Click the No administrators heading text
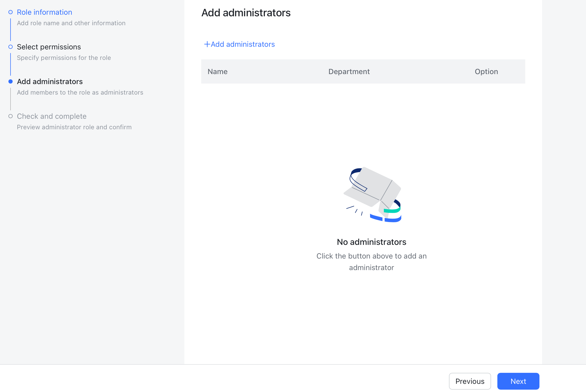586x392 pixels. pyautogui.click(x=372, y=242)
